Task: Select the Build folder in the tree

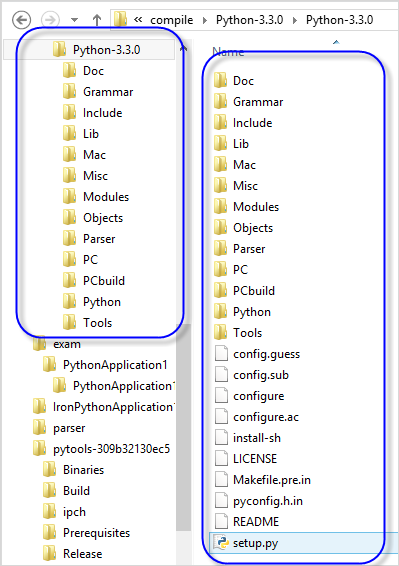Action: [x=76, y=491]
